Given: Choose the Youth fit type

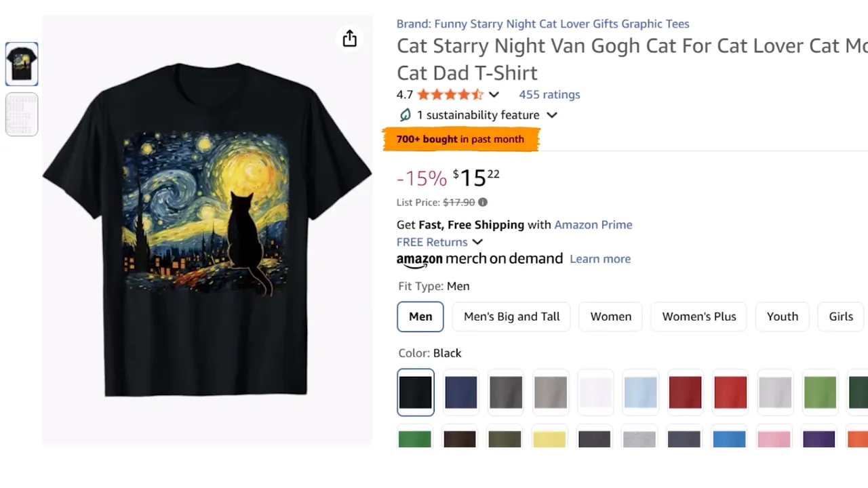Looking at the screenshot, I should 782,317.
